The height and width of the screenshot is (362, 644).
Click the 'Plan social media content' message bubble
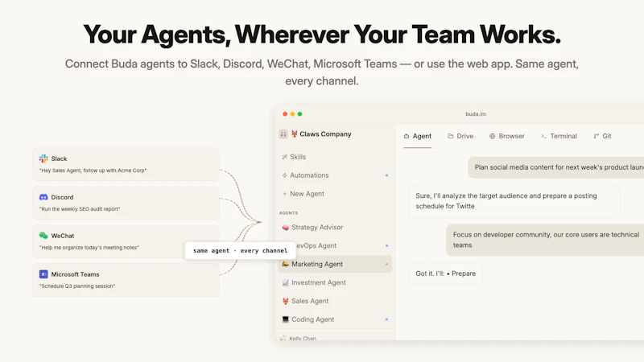[x=555, y=167]
